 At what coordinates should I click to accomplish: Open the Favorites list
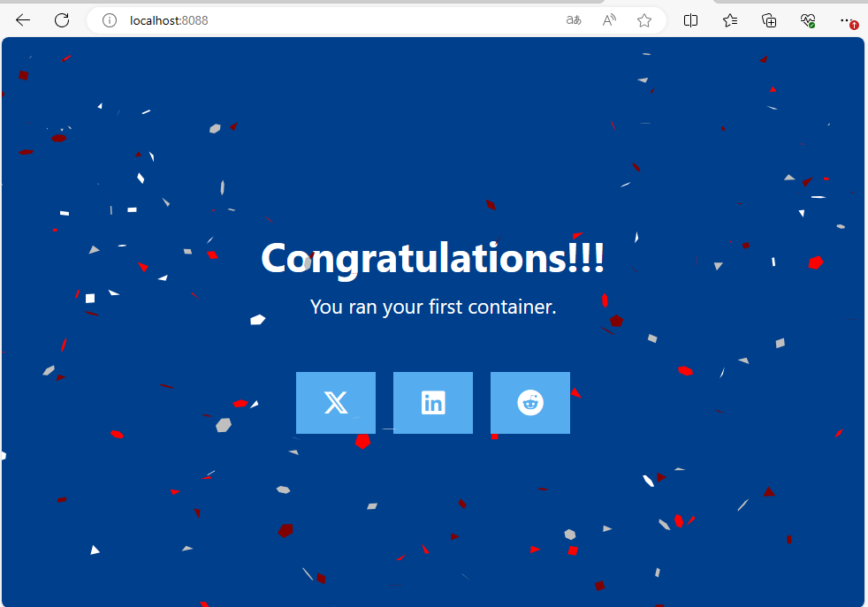(730, 20)
